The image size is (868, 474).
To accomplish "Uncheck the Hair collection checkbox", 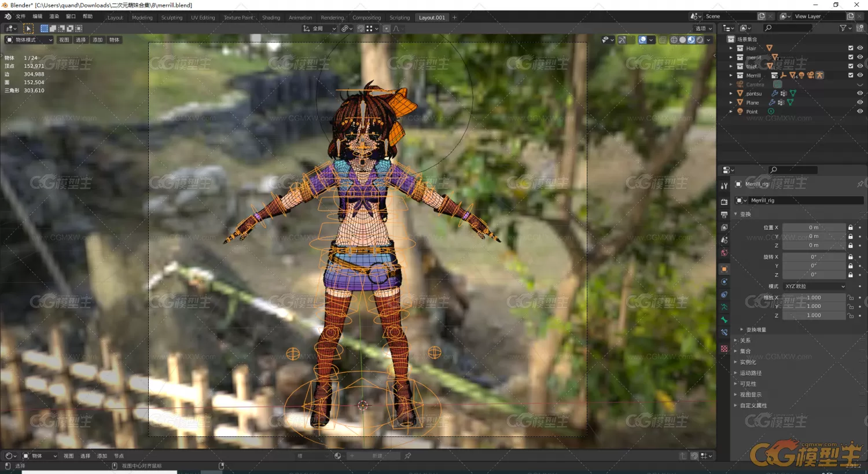I will click(x=851, y=48).
